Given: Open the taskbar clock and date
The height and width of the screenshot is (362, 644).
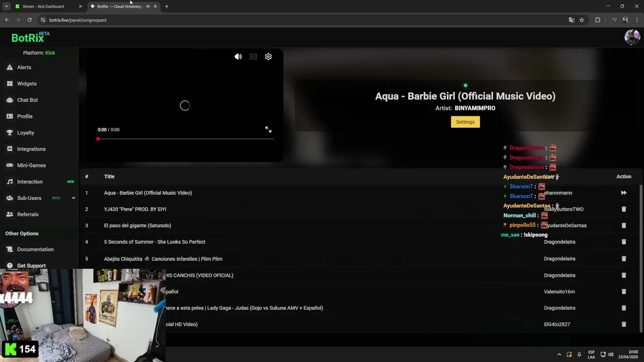Looking at the screenshot, I should 628,354.
